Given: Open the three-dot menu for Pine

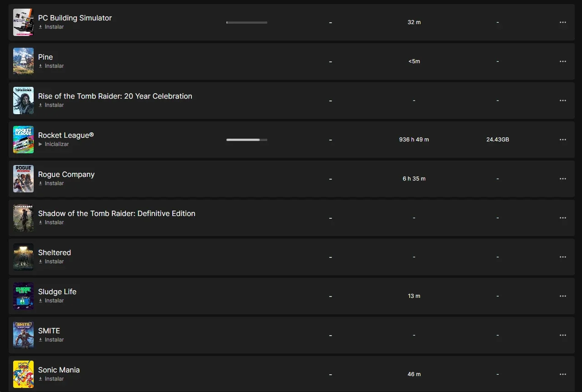Looking at the screenshot, I should [563, 61].
